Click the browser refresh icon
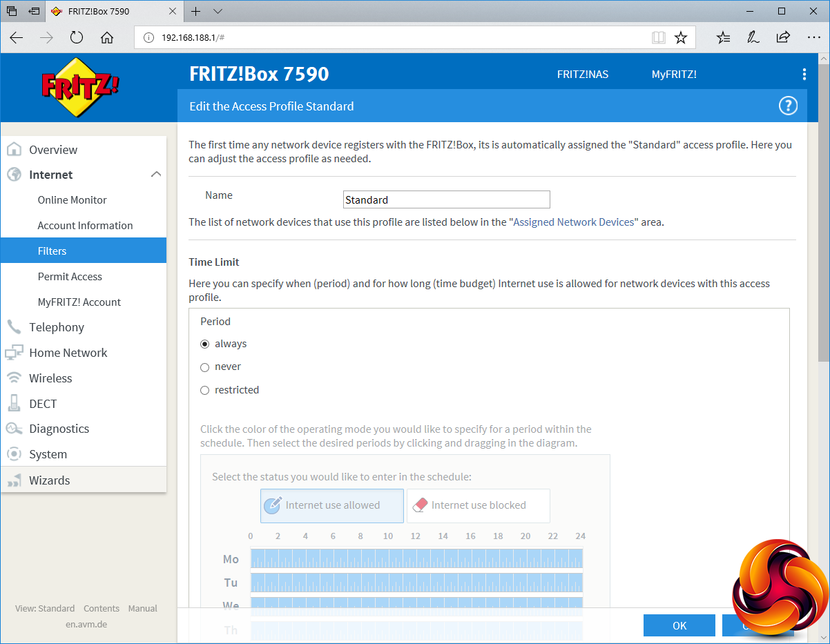Screen dimensions: 830x644 tap(77, 38)
